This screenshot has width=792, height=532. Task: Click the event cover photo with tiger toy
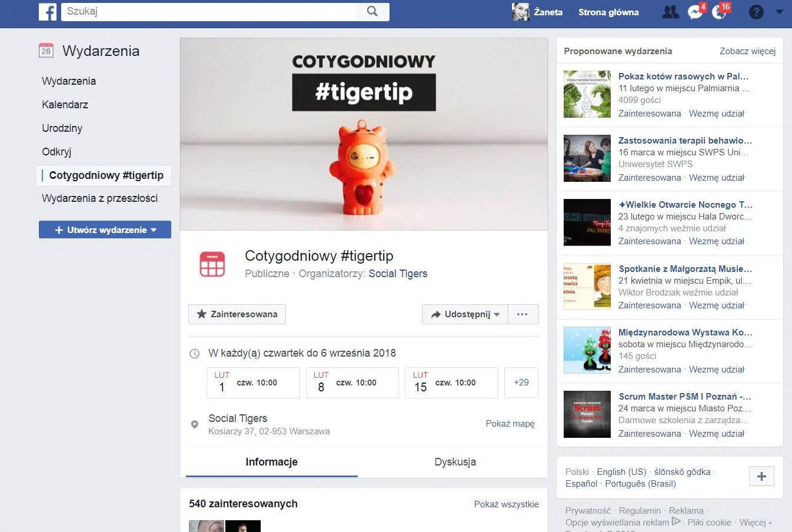[x=364, y=134]
